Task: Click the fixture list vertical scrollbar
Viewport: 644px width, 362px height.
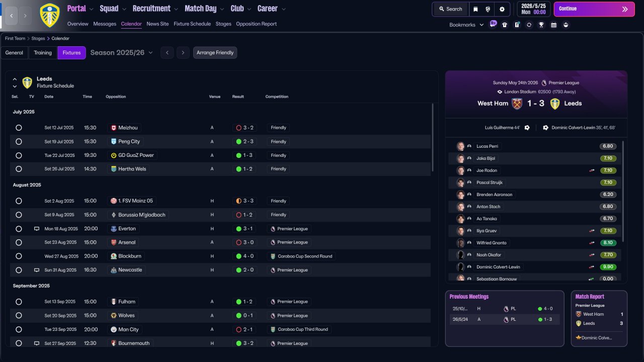Action: point(433,137)
